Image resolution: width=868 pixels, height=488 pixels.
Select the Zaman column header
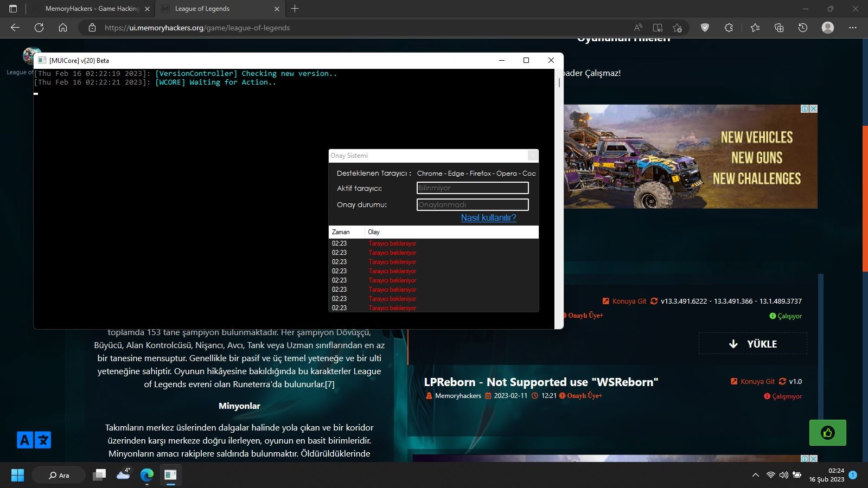(x=347, y=232)
